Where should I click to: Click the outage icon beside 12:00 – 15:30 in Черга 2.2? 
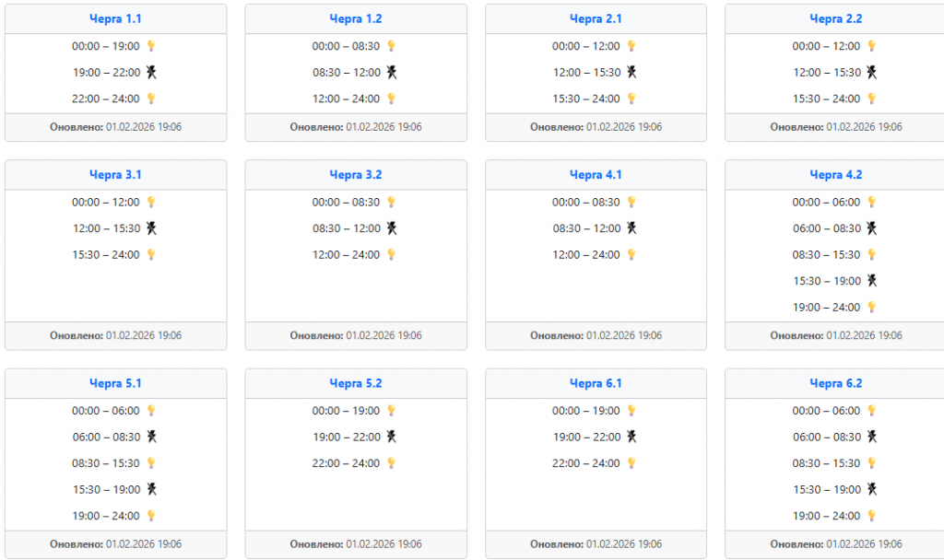tap(871, 72)
